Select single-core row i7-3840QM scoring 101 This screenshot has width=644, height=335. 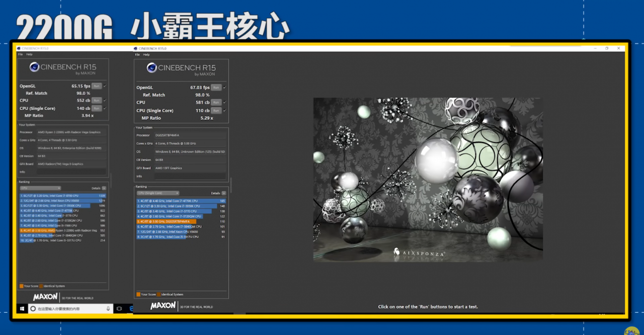coord(182,227)
